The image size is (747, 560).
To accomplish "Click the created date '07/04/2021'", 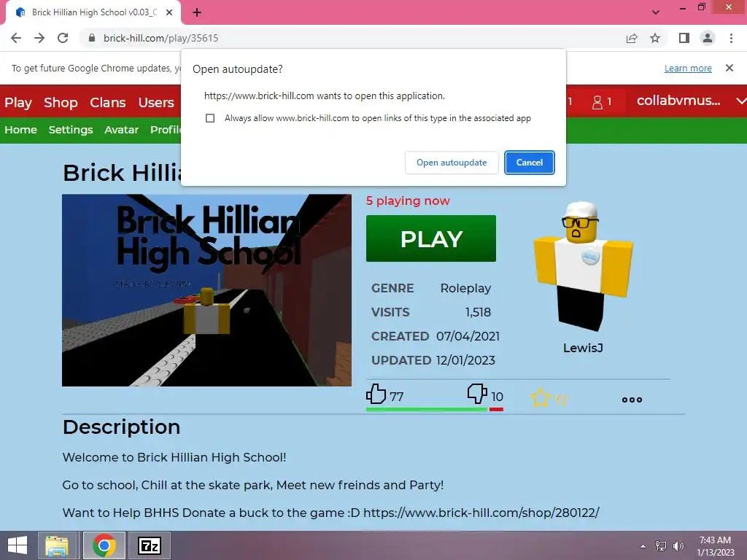I will (468, 336).
